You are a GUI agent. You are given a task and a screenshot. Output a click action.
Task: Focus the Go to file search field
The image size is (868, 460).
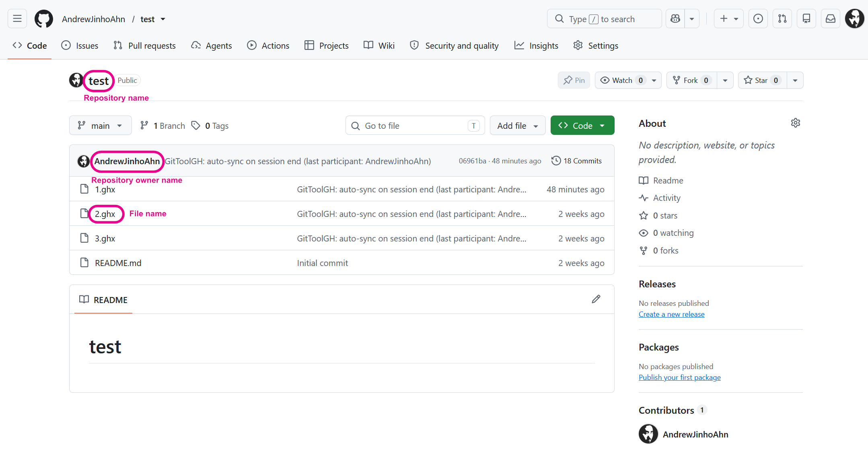point(415,126)
